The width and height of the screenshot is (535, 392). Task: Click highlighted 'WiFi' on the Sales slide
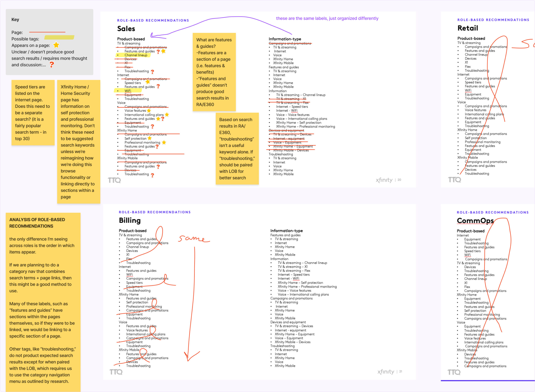tap(128, 91)
